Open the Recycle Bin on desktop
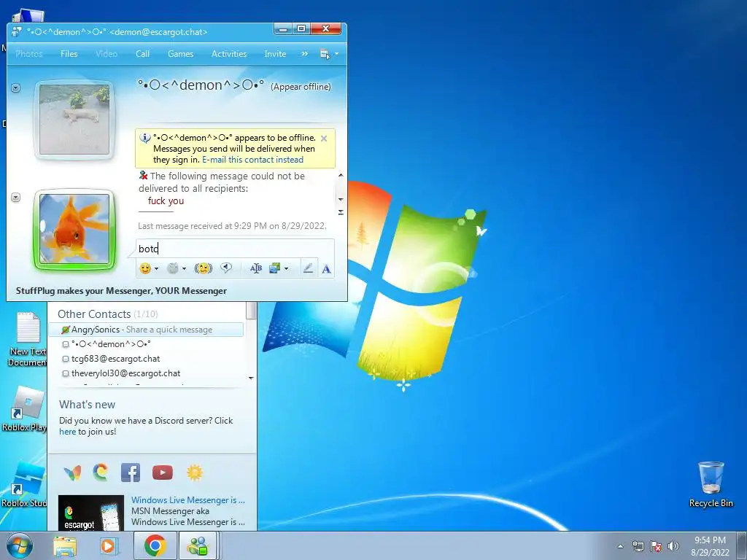Image resolution: width=747 pixels, height=560 pixels. coord(711,484)
